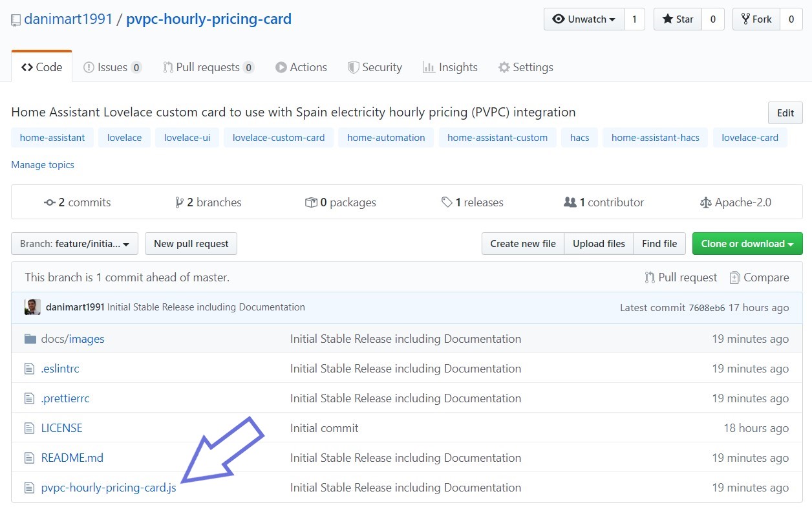The width and height of the screenshot is (812, 509).
Task: Open the Clone or download dropdown
Action: 747,244
